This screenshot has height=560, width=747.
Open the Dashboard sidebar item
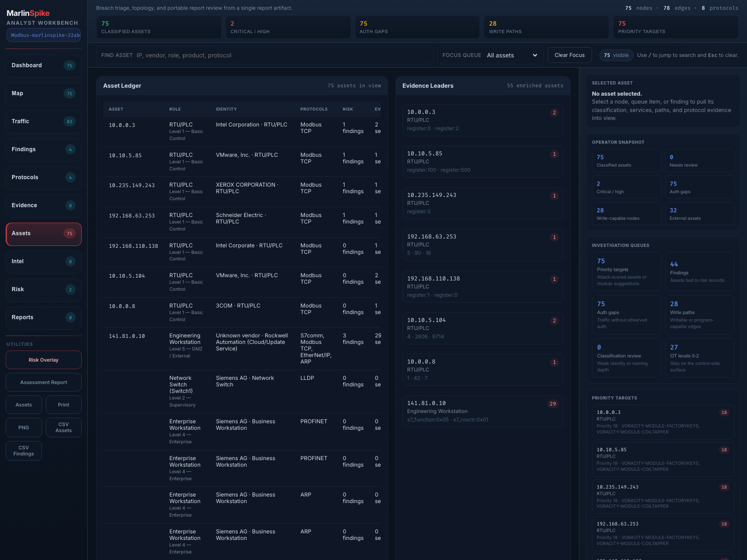click(x=43, y=66)
